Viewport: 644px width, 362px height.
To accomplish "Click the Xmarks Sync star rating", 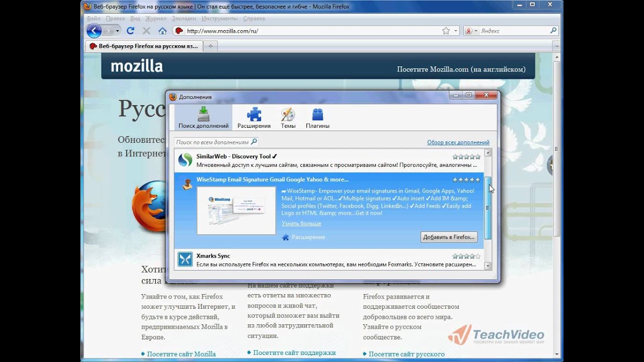I will 466,256.
